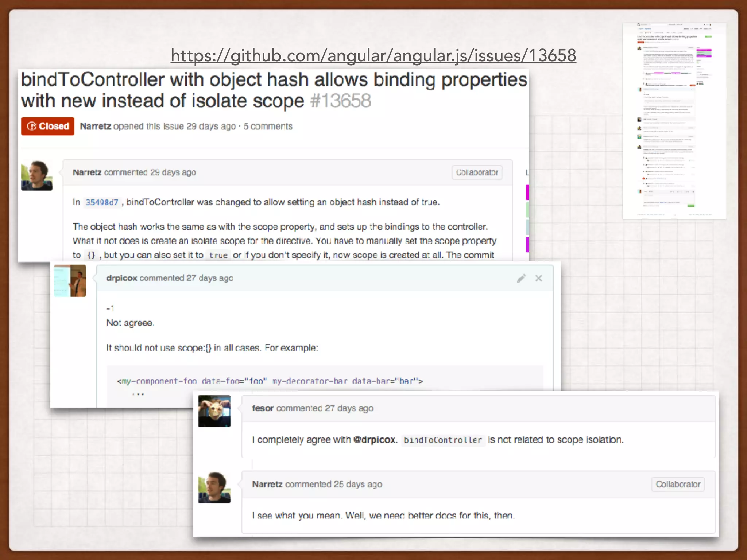
Task: Click the inline code 'true' in first comment
Action: point(218,256)
